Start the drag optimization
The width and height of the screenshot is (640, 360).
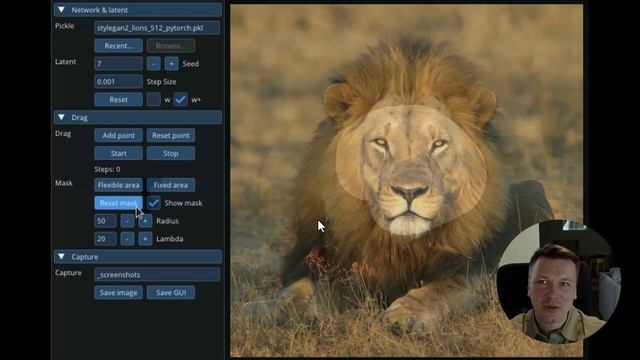pyautogui.click(x=118, y=153)
